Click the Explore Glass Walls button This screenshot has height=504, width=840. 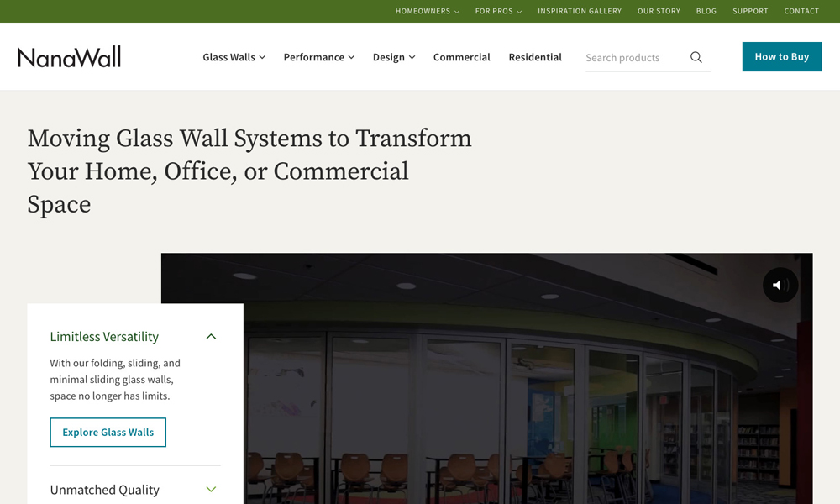pos(108,433)
